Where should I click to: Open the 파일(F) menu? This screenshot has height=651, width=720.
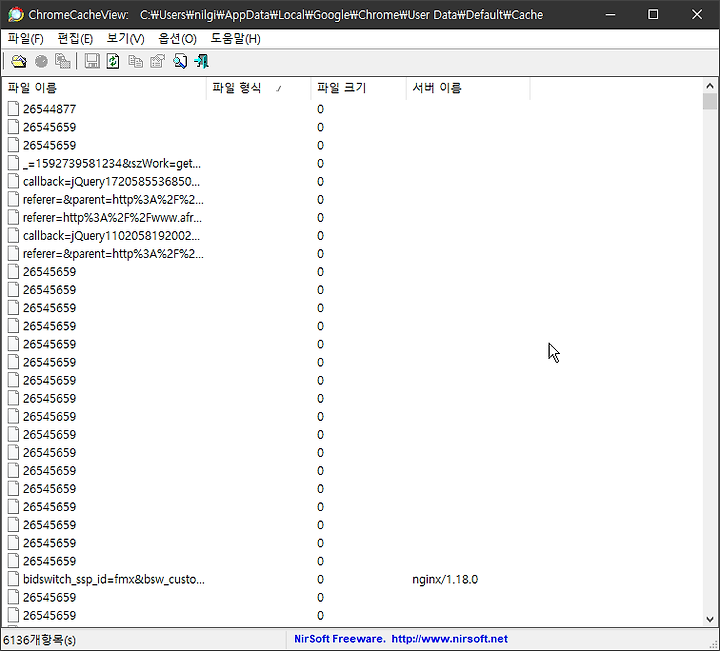point(26,39)
